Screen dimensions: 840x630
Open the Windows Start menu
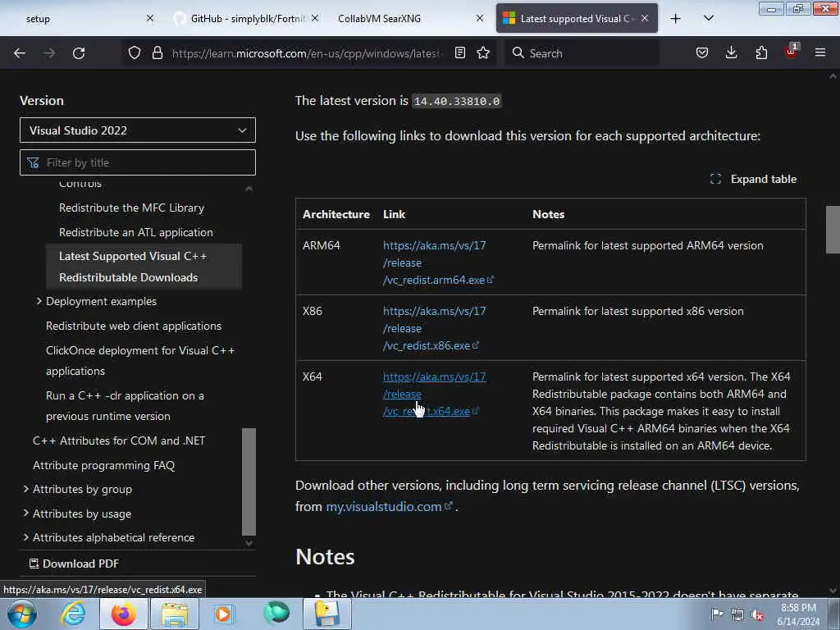22,614
